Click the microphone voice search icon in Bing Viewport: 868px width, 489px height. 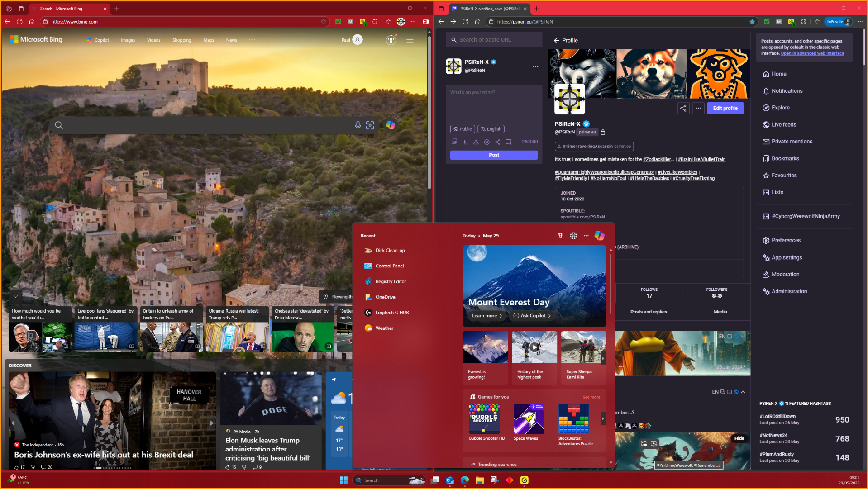pos(358,125)
